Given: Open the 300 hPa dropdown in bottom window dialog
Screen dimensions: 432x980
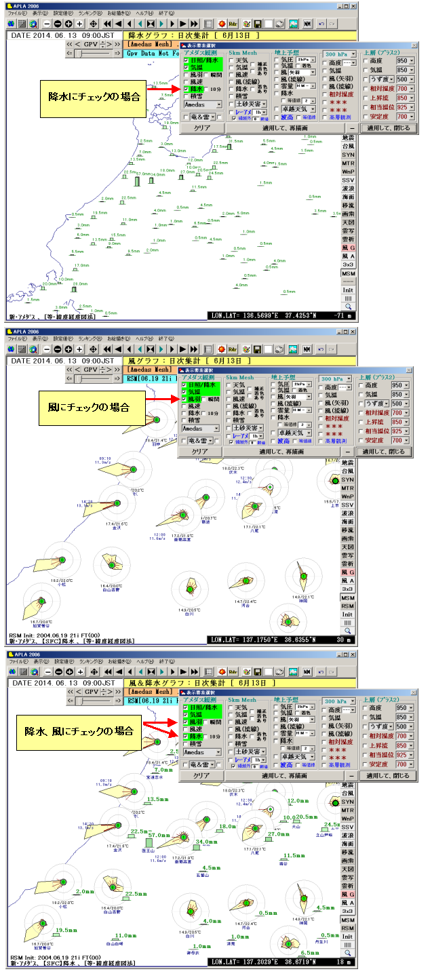Looking at the screenshot, I should (339, 702).
